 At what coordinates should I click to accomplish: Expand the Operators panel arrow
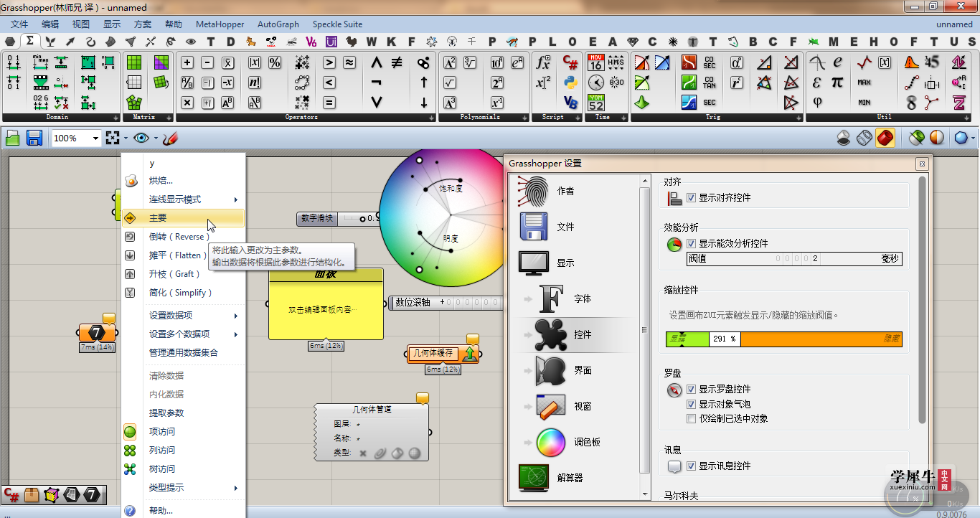[x=432, y=118]
